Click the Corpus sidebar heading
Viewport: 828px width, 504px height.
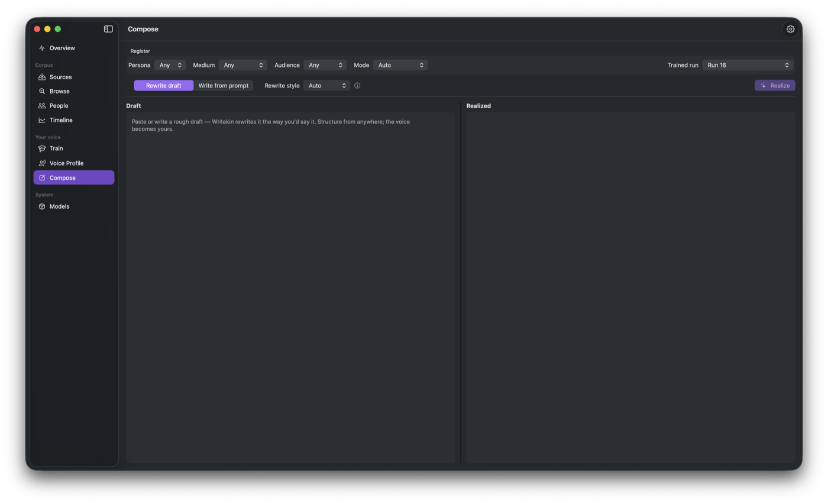(x=44, y=65)
